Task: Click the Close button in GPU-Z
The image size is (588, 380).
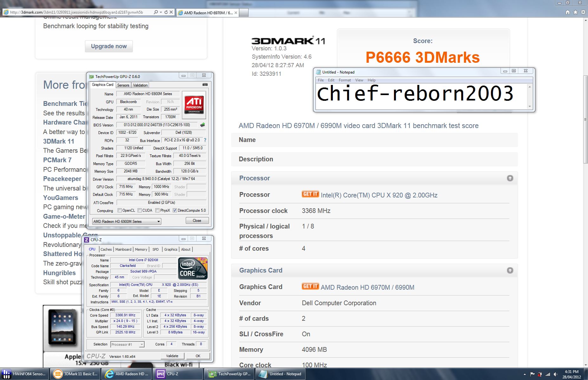Action: coord(197,221)
